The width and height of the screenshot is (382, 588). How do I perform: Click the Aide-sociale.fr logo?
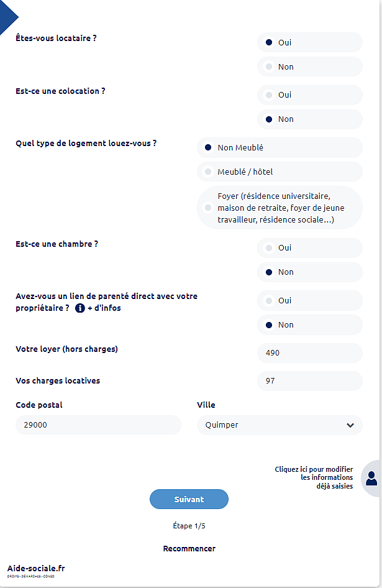pyautogui.click(x=34, y=568)
